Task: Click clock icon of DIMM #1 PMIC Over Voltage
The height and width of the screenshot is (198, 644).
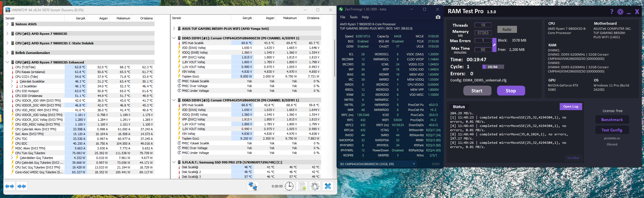Action: pos(179,86)
